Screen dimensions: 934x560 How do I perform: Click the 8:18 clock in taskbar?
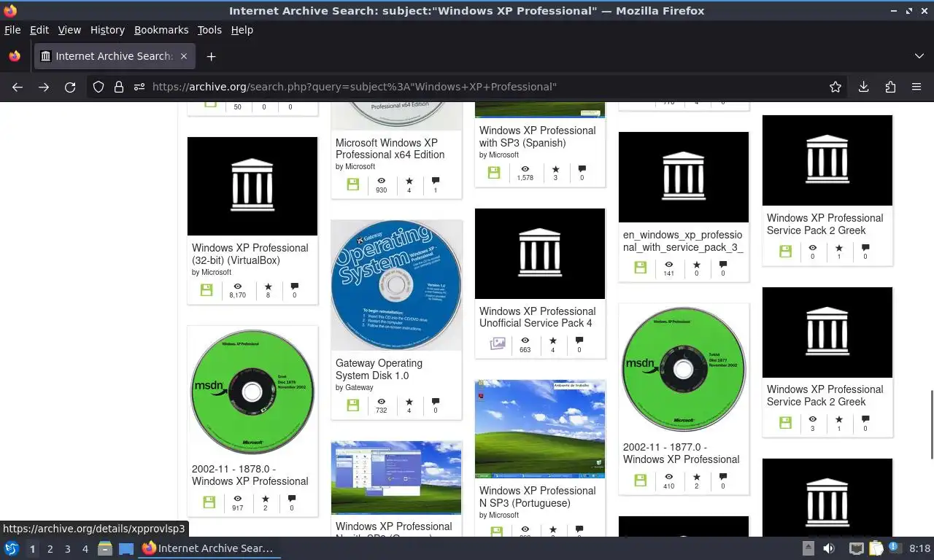(x=920, y=548)
